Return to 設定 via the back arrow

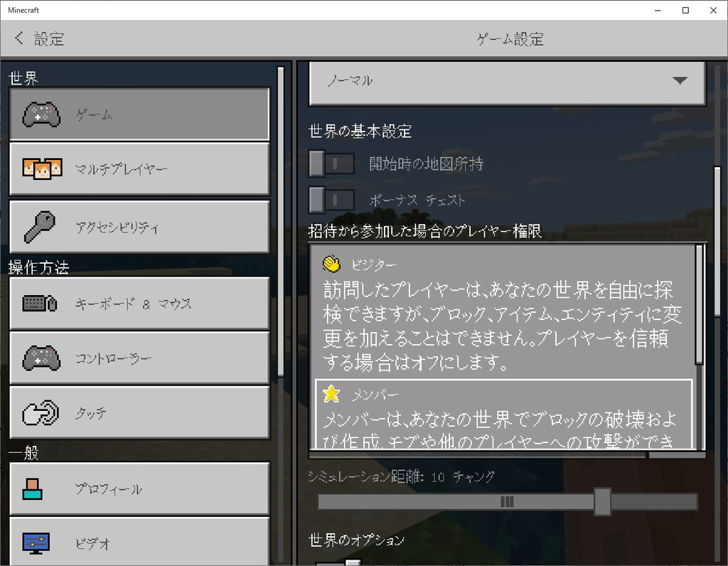(19, 38)
